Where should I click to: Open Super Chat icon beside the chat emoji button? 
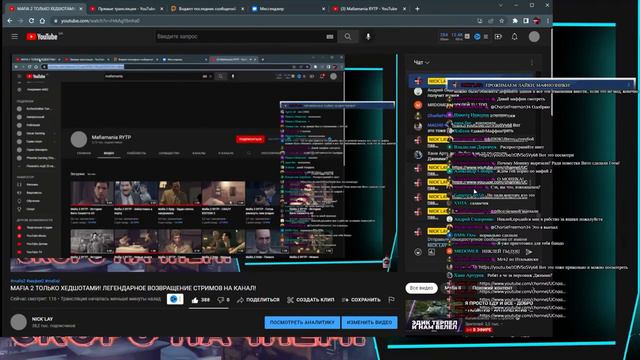(x=431, y=252)
